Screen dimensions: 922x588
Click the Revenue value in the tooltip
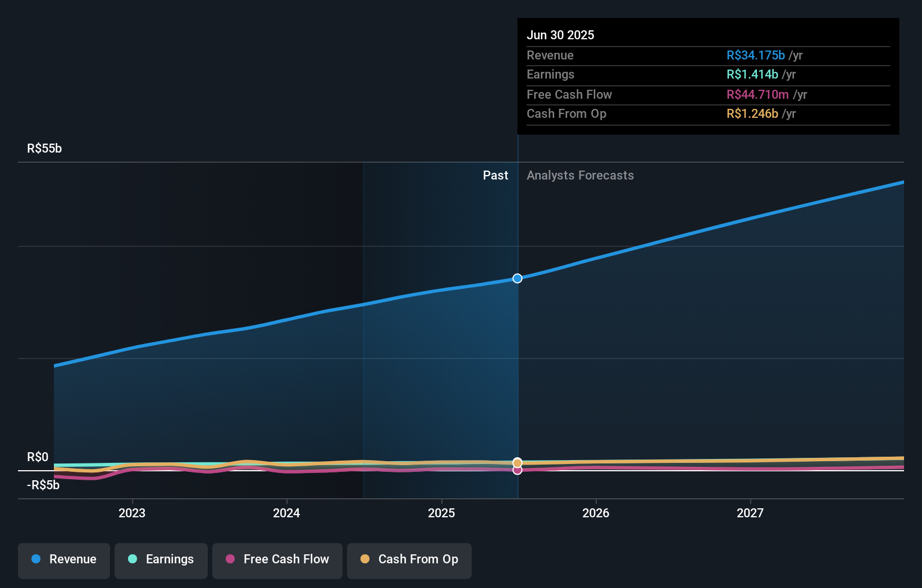pyautogui.click(x=755, y=56)
